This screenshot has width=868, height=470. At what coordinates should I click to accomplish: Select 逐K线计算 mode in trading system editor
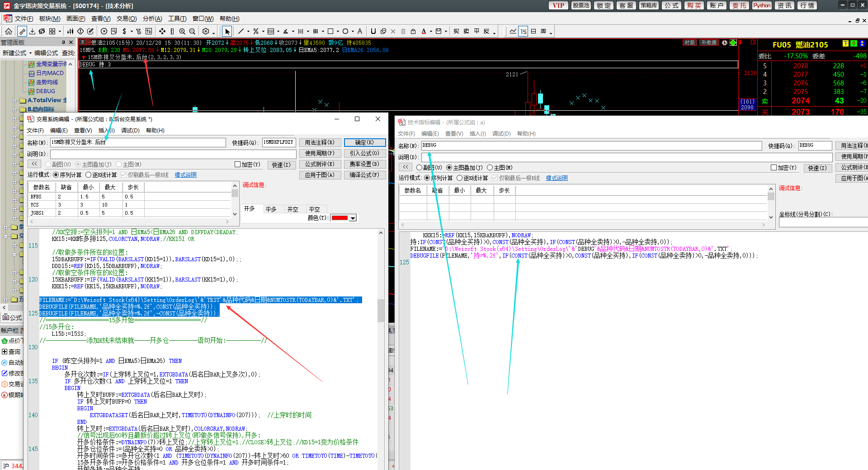tap(89, 175)
